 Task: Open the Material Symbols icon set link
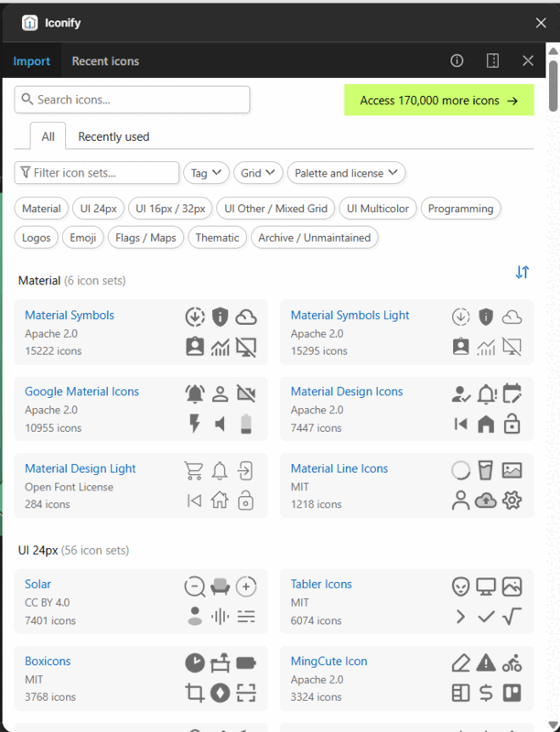coord(70,315)
